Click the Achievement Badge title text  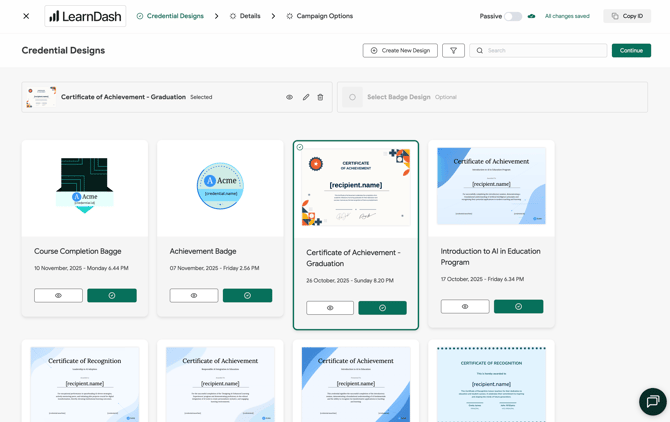tap(203, 251)
